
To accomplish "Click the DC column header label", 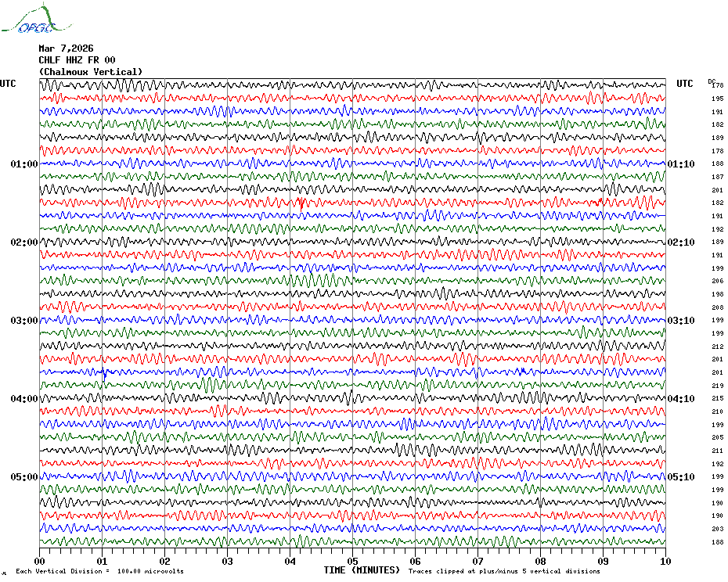I will point(712,81).
